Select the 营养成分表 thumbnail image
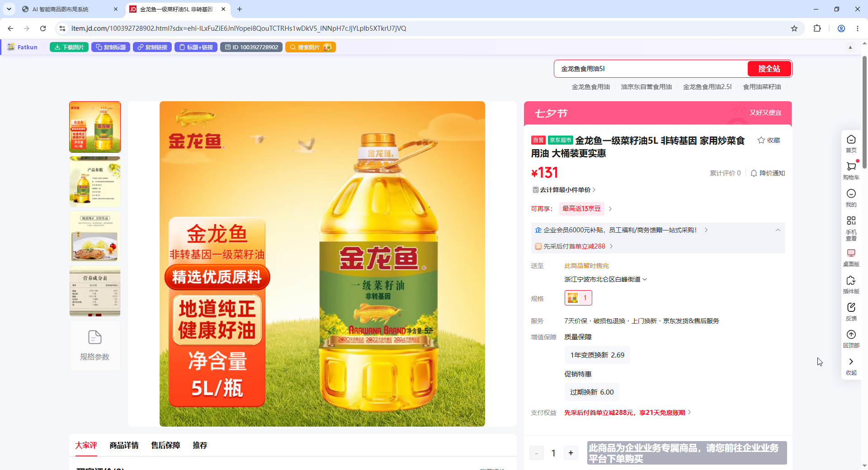Screen dimensions: 868x470 pos(95,291)
